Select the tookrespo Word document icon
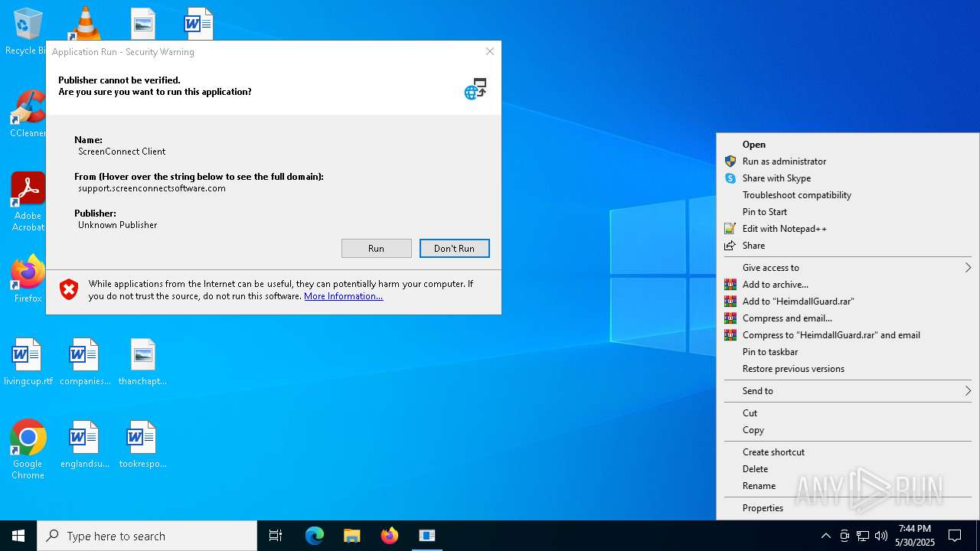 click(142, 444)
